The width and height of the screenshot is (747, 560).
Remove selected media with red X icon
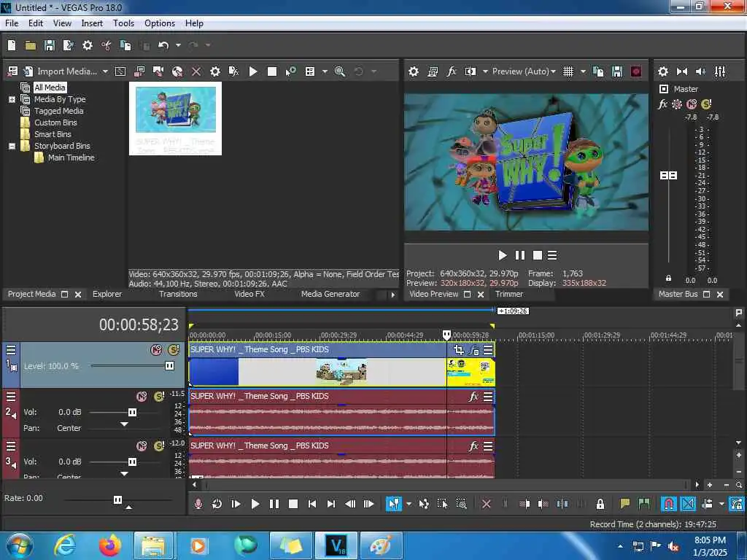pos(196,71)
